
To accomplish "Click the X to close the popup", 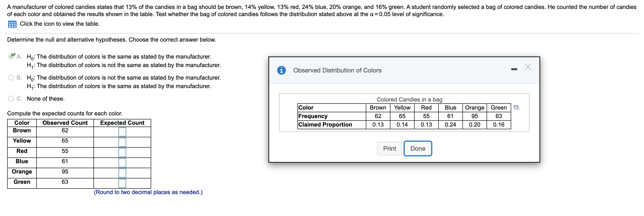I will pyautogui.click(x=527, y=67).
